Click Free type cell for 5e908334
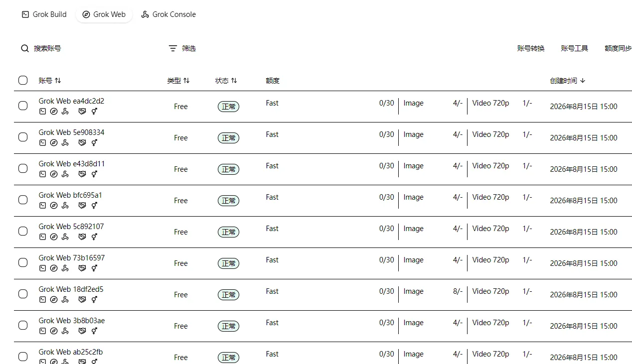This screenshot has width=632, height=364. point(181,138)
